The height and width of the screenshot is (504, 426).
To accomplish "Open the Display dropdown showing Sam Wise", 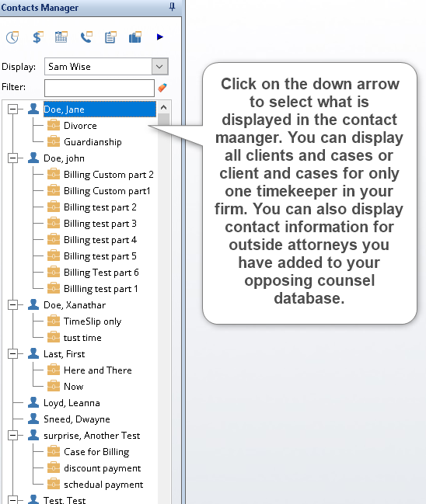I will click(159, 67).
